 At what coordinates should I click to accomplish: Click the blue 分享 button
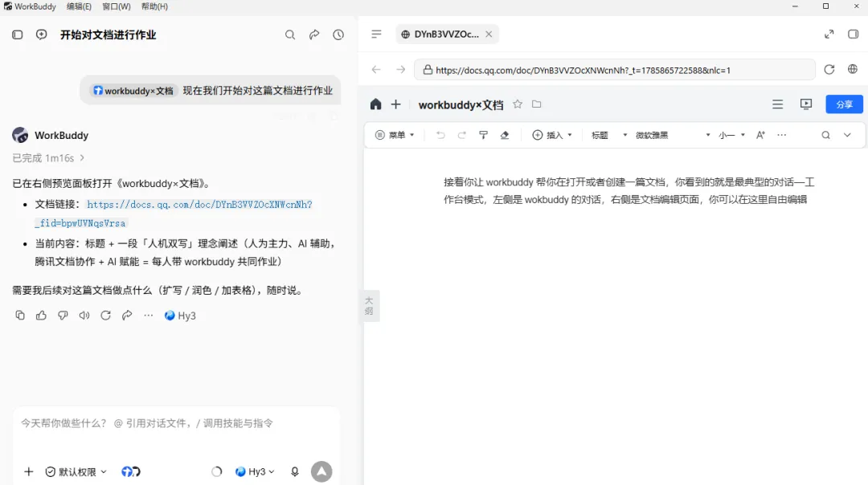pos(844,104)
